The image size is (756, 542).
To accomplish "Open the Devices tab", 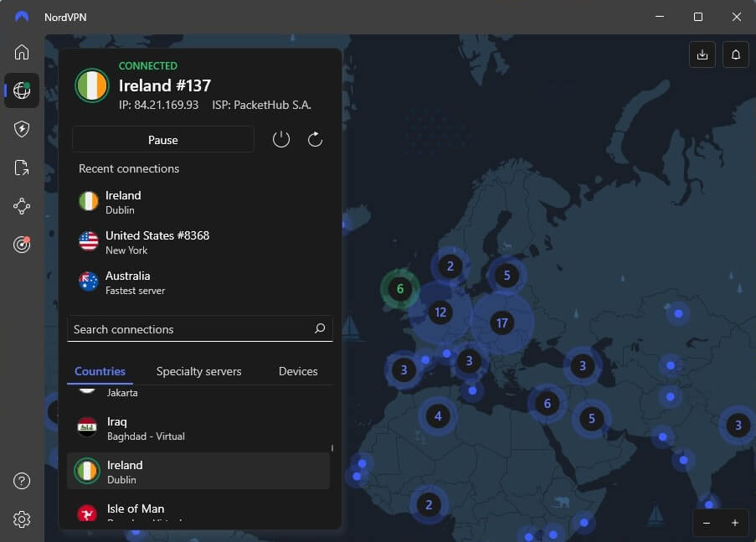I will [297, 371].
